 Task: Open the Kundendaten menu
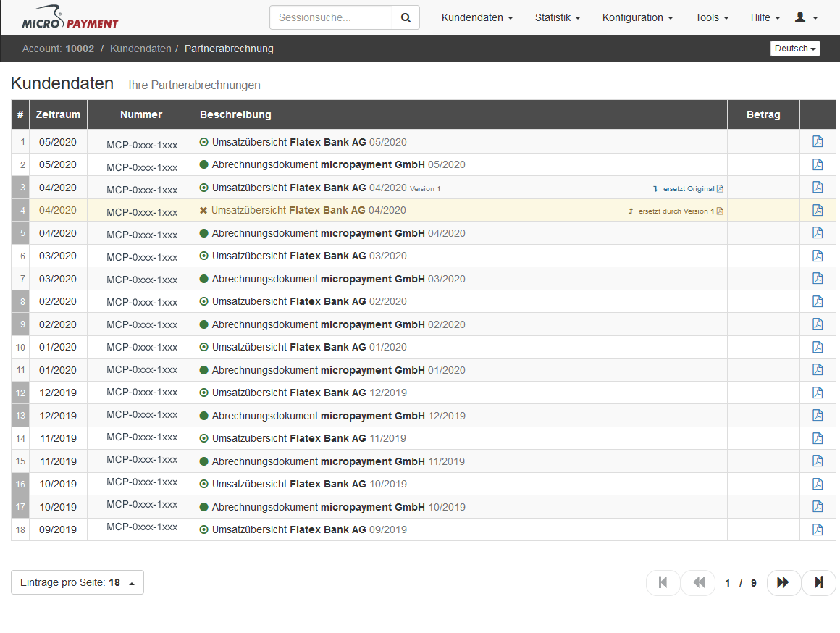[477, 17]
